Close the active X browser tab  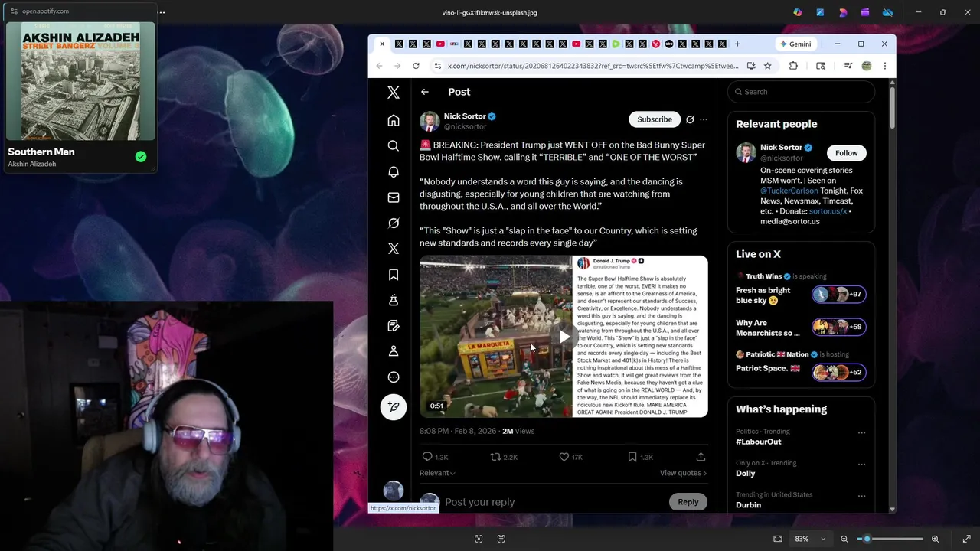[382, 44]
